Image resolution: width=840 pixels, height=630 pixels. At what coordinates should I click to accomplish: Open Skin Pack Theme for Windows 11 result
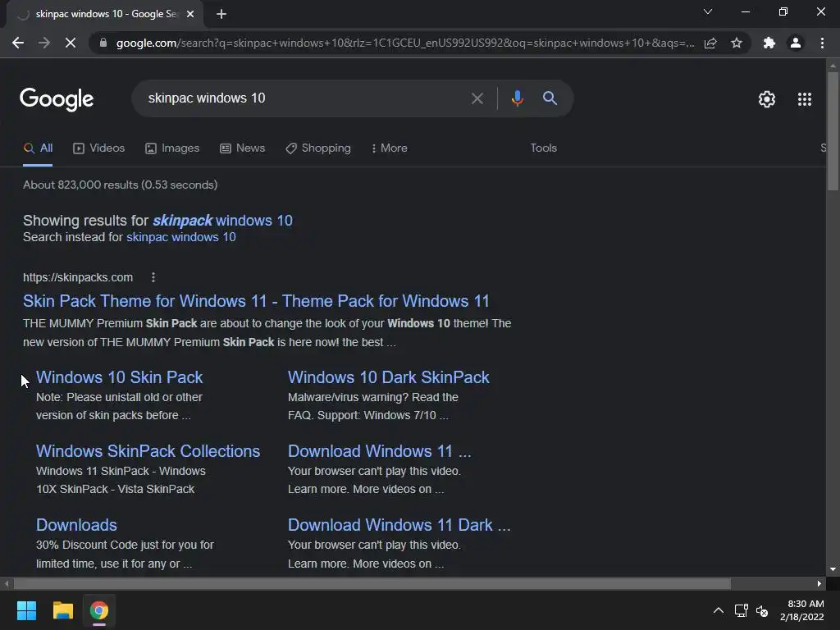256,301
